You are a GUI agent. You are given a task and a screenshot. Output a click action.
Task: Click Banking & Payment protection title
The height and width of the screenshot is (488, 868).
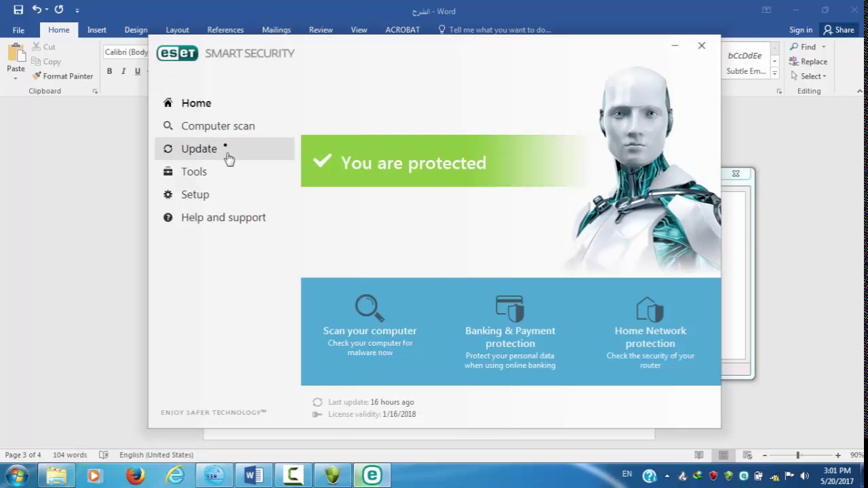[x=510, y=337]
